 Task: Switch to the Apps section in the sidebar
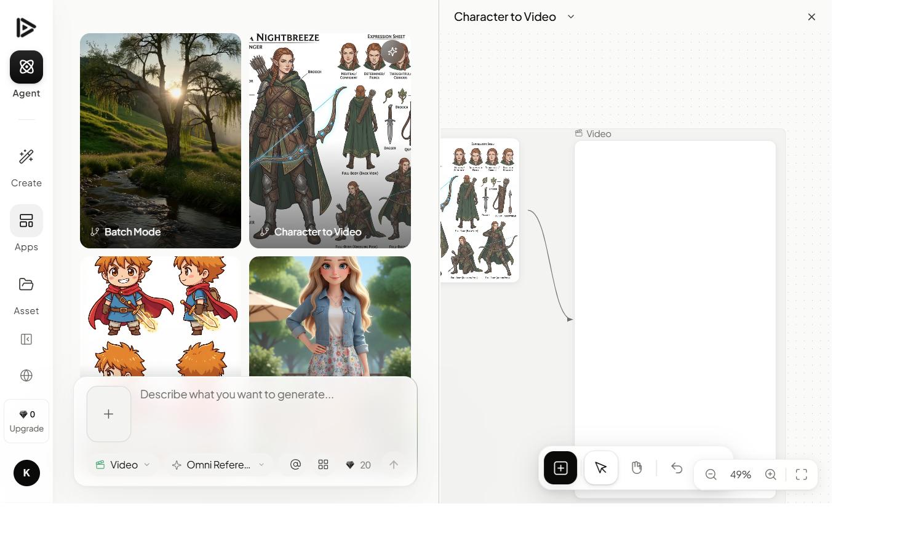26,229
